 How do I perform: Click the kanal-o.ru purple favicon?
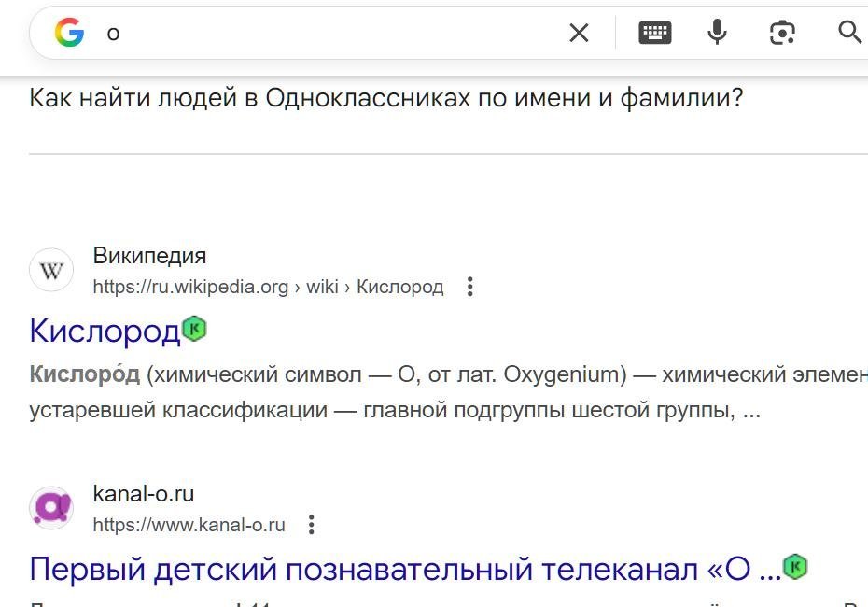point(51,508)
